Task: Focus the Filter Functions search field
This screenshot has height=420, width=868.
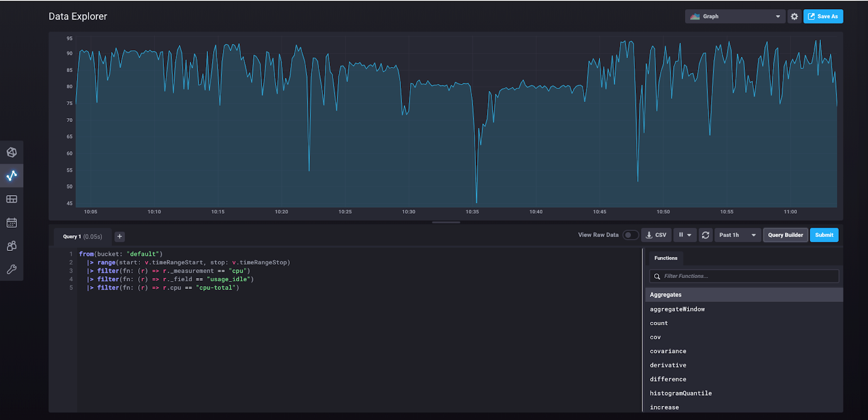Action: coord(744,276)
